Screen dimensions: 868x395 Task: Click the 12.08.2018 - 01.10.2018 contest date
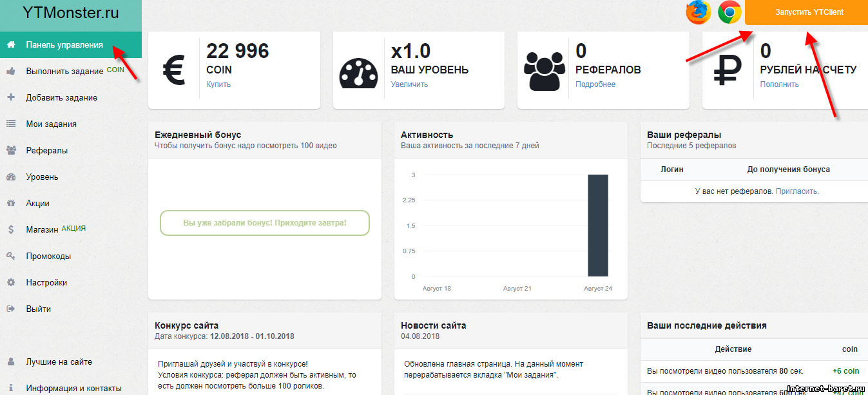tap(251, 336)
